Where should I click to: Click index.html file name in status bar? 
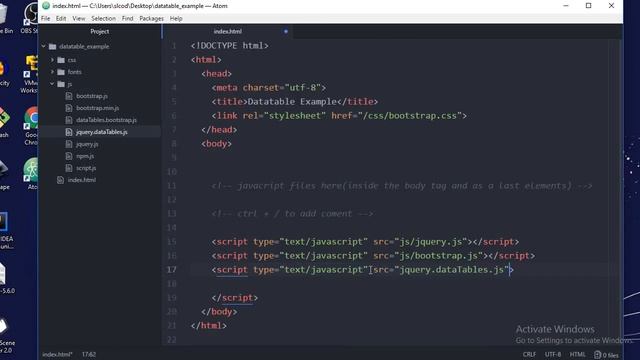(x=57, y=354)
